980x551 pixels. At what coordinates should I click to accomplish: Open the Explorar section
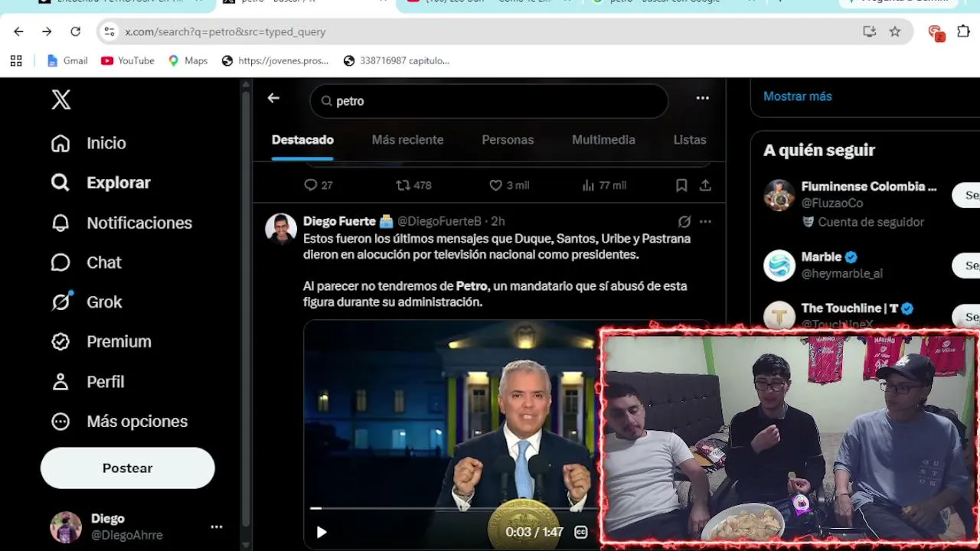click(100, 183)
